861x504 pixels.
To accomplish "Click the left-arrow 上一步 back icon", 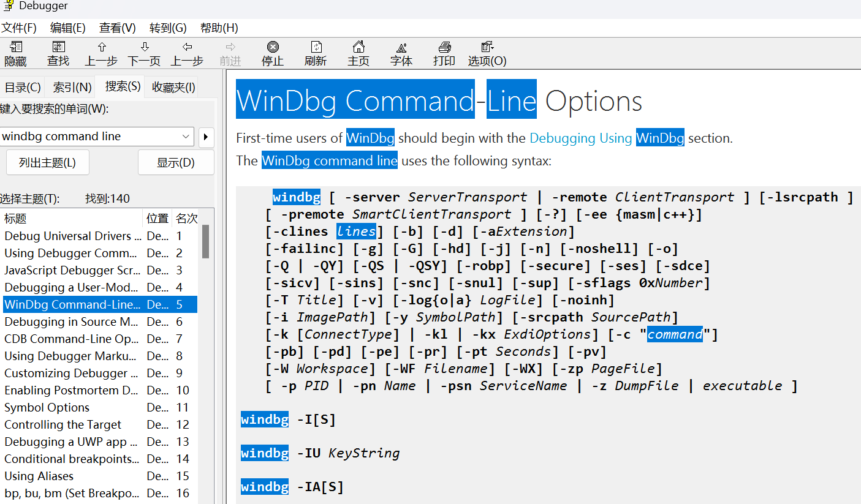I will pos(187,54).
